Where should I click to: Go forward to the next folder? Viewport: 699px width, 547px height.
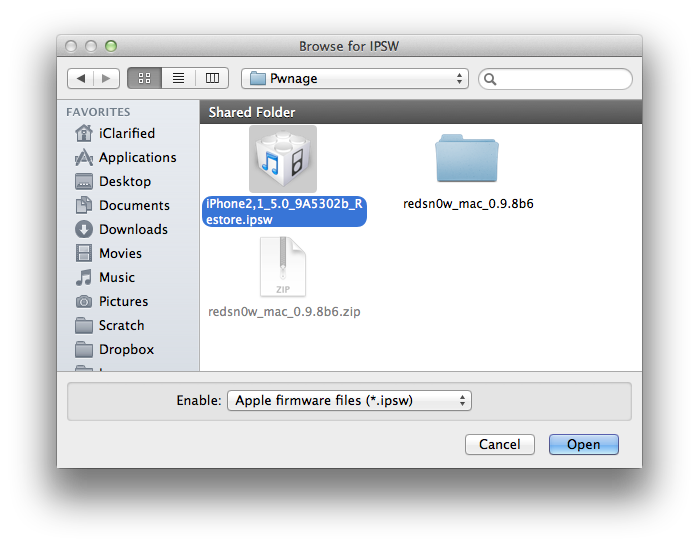point(106,78)
